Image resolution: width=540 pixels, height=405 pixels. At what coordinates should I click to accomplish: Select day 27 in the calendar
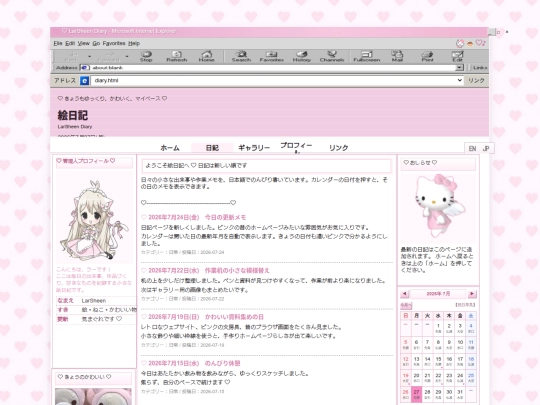pyautogui.click(x=416, y=394)
